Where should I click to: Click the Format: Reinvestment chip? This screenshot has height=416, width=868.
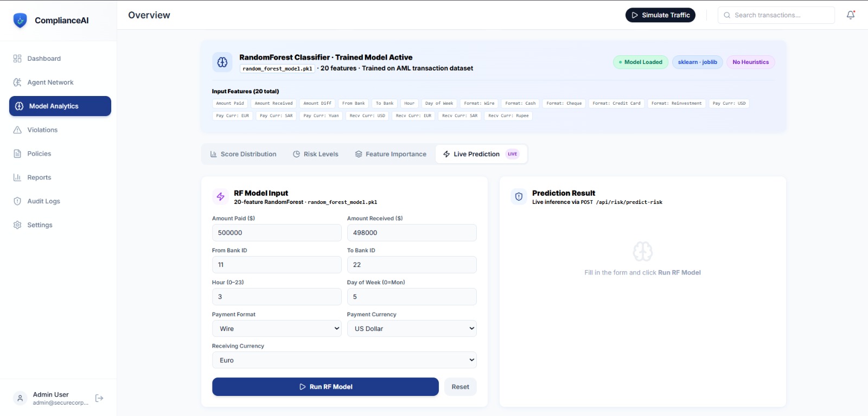coord(676,103)
